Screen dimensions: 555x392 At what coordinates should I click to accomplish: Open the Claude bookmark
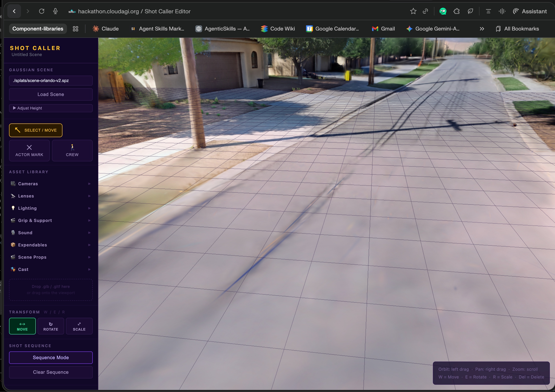click(x=106, y=29)
